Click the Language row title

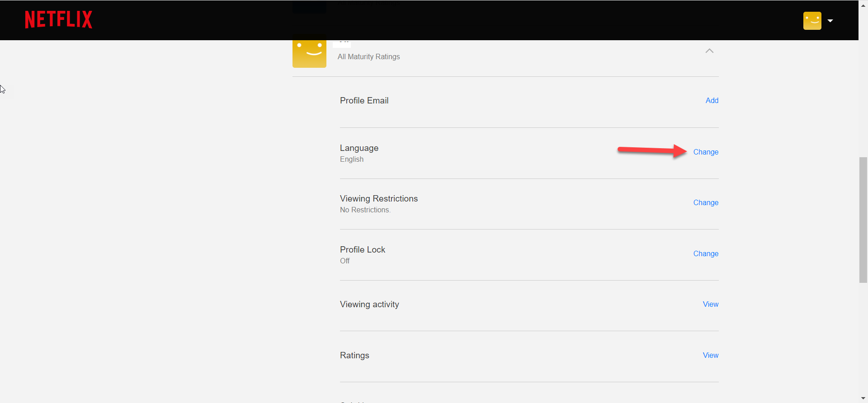point(359,148)
